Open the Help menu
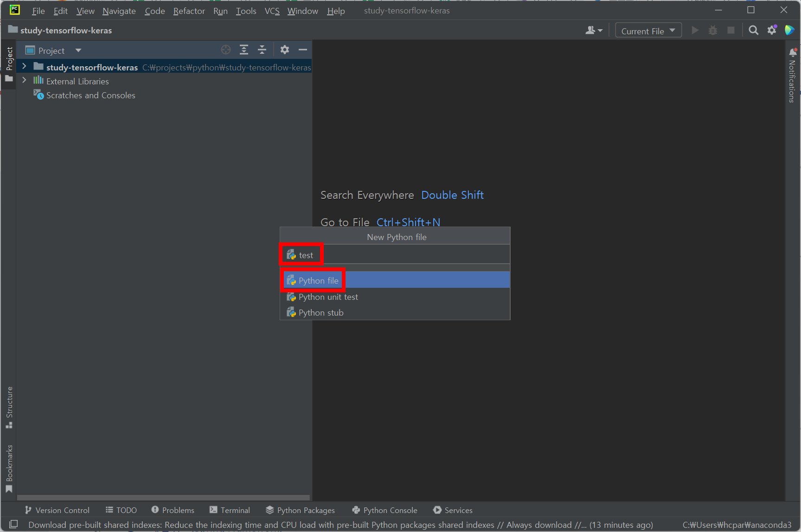This screenshot has width=801, height=532. coord(336,11)
